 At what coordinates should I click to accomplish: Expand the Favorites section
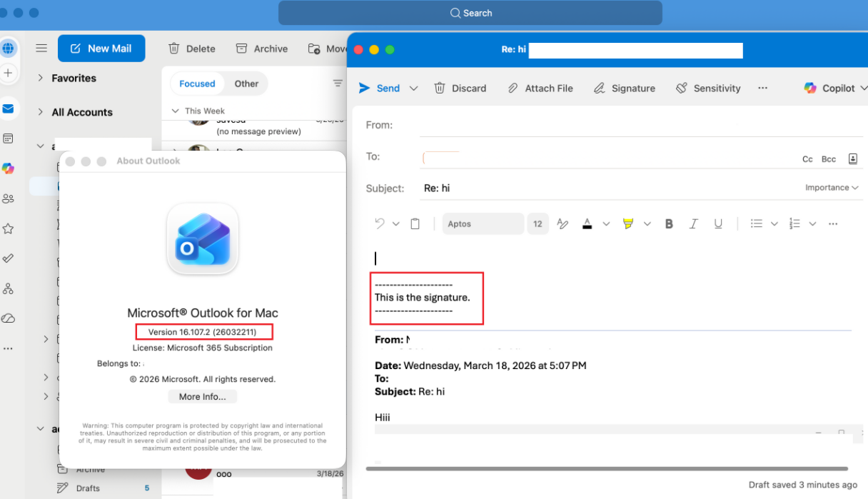point(40,78)
